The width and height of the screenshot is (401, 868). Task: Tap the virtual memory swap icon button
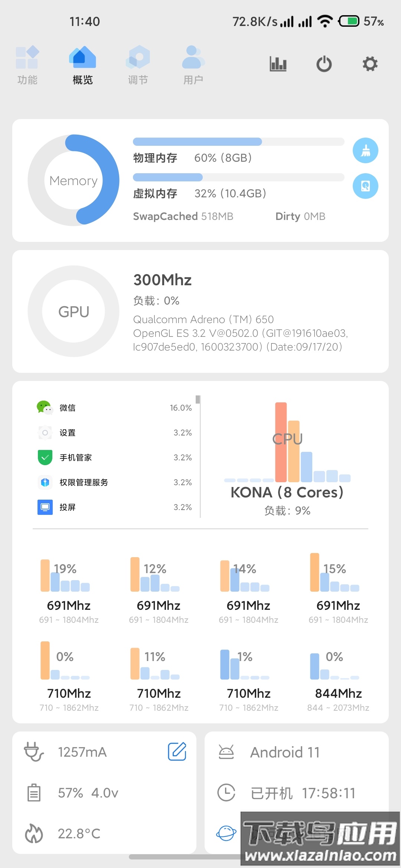(365, 186)
